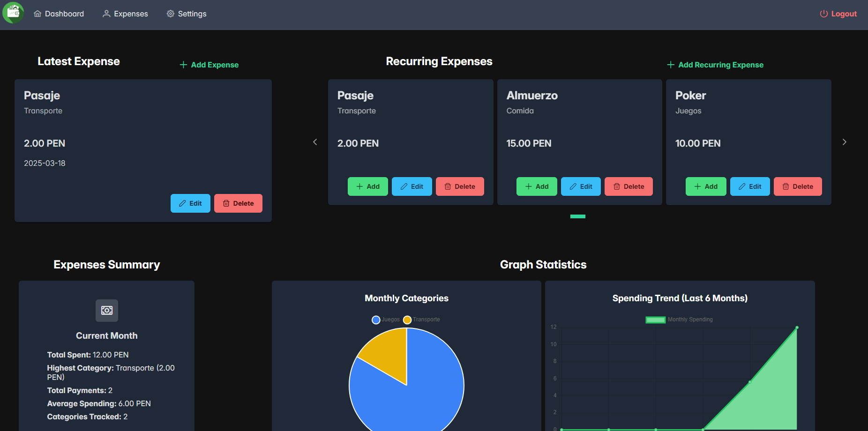Expand next recurring expenses with right chevron

pos(844,142)
